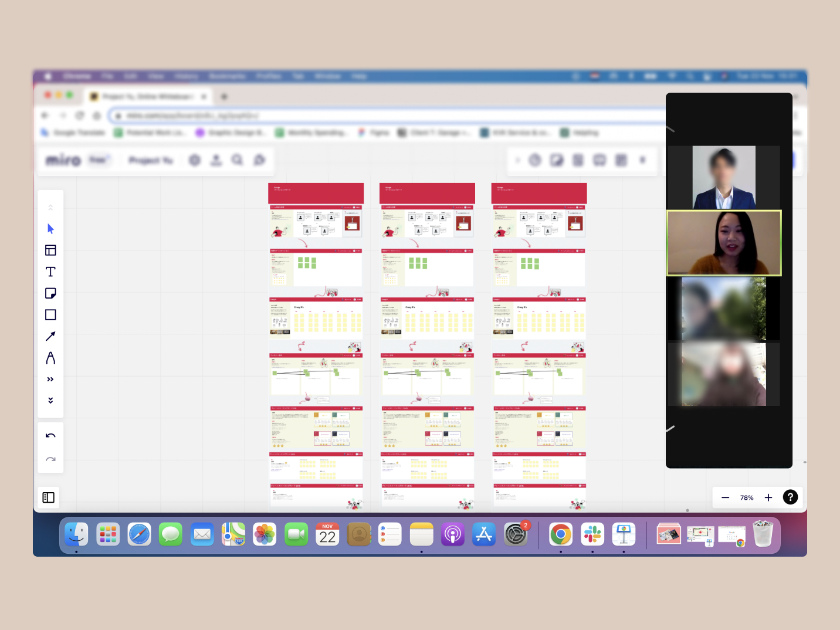Select the highlighted speaker's video tile
840x630 pixels.
pyautogui.click(x=724, y=243)
